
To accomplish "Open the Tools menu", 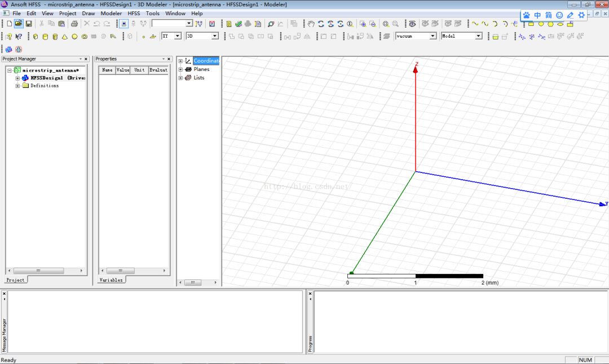I will coord(153,13).
